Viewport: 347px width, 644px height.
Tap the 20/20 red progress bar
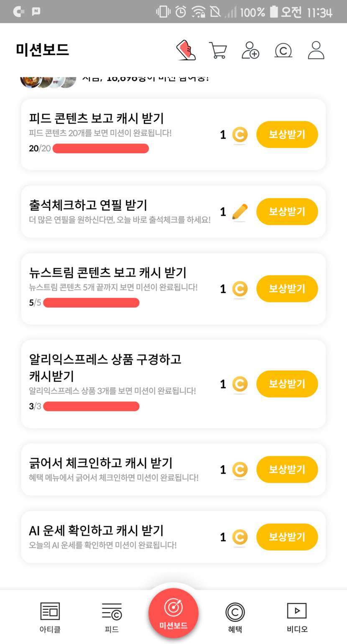click(101, 148)
